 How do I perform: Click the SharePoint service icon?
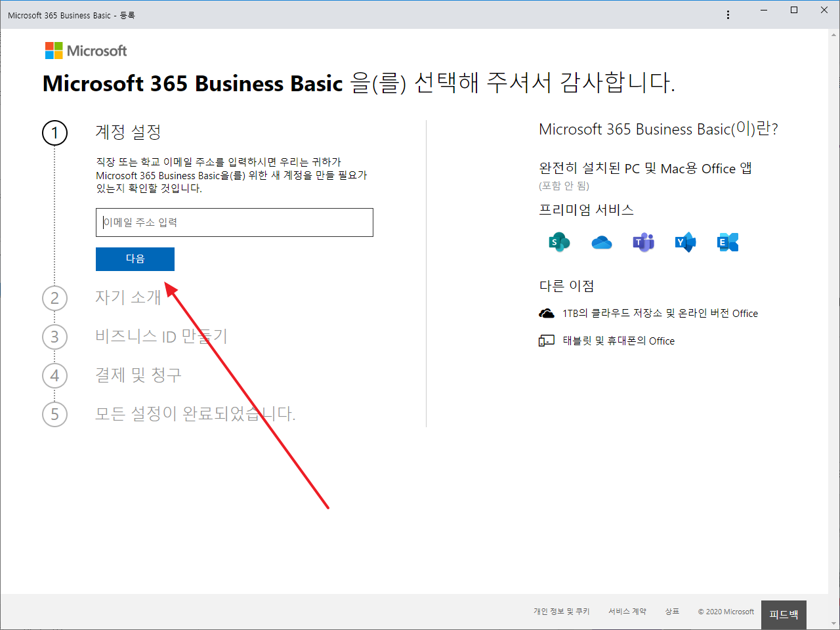pos(559,242)
